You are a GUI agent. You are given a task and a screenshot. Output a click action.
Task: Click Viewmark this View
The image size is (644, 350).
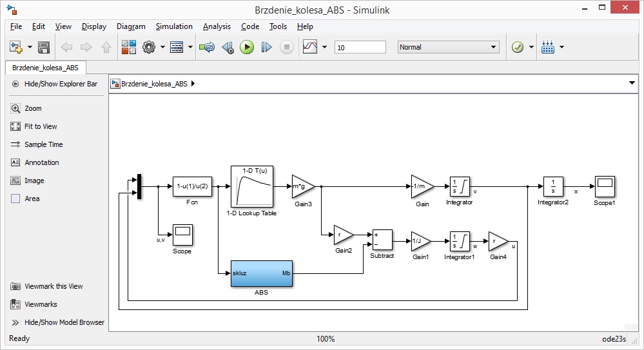click(x=47, y=286)
